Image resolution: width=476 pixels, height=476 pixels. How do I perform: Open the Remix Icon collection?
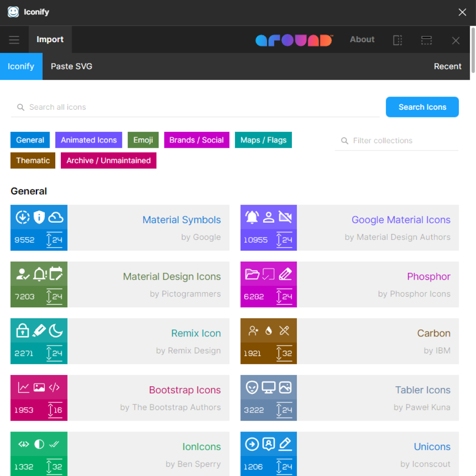120,341
